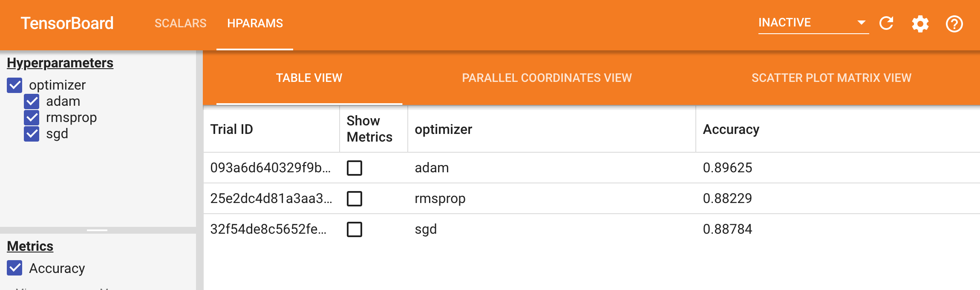Uncheck the optimizer hyperparameter checkbox
This screenshot has width=980, height=290.
pos(15,85)
